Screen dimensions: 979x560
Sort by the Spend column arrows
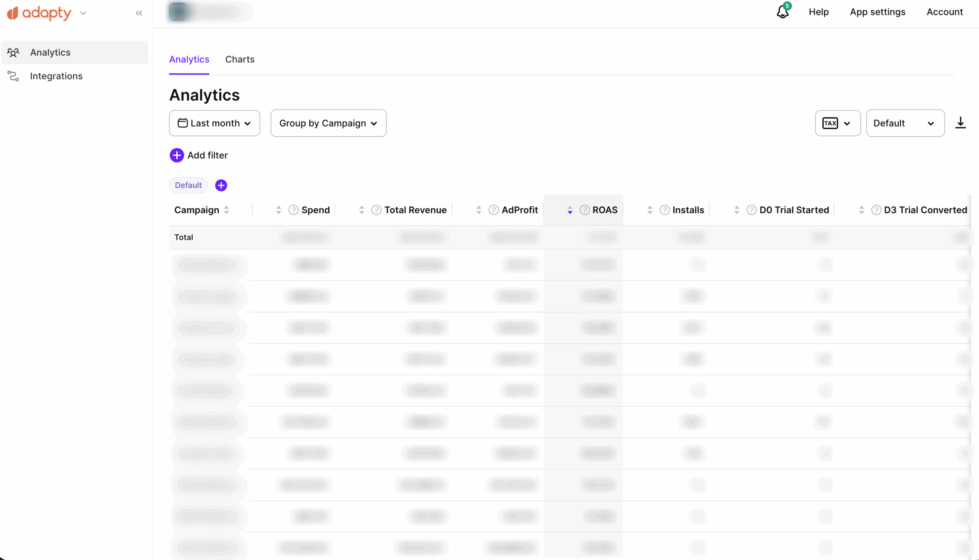coord(278,210)
